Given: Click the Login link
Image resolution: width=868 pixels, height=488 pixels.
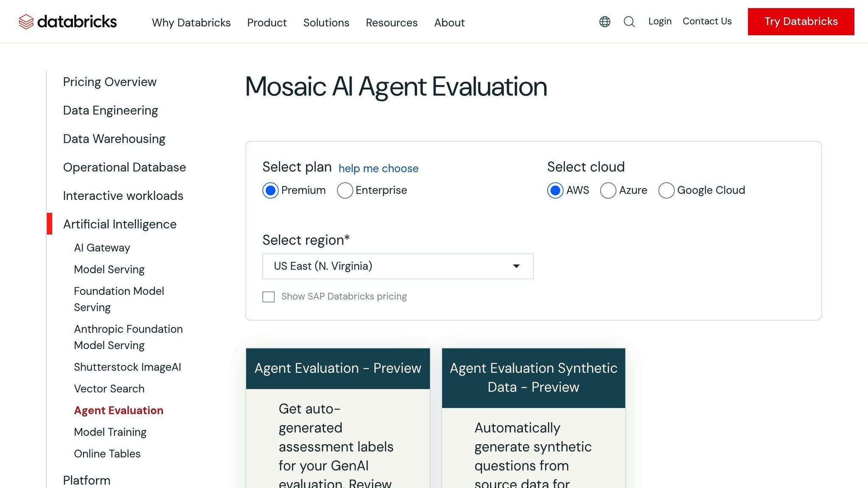Looking at the screenshot, I should click(659, 21).
